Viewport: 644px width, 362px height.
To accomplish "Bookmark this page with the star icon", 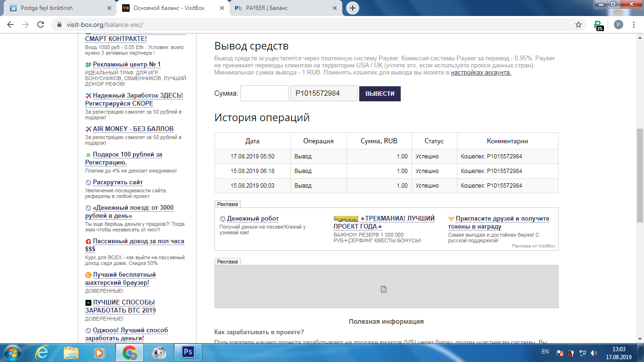I will 578,25.
